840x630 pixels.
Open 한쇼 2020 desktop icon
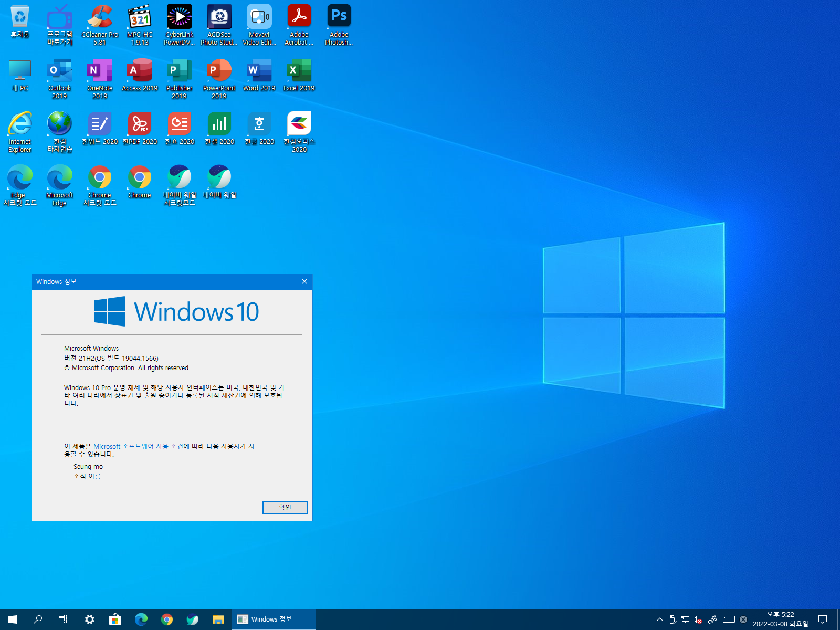pos(180,129)
